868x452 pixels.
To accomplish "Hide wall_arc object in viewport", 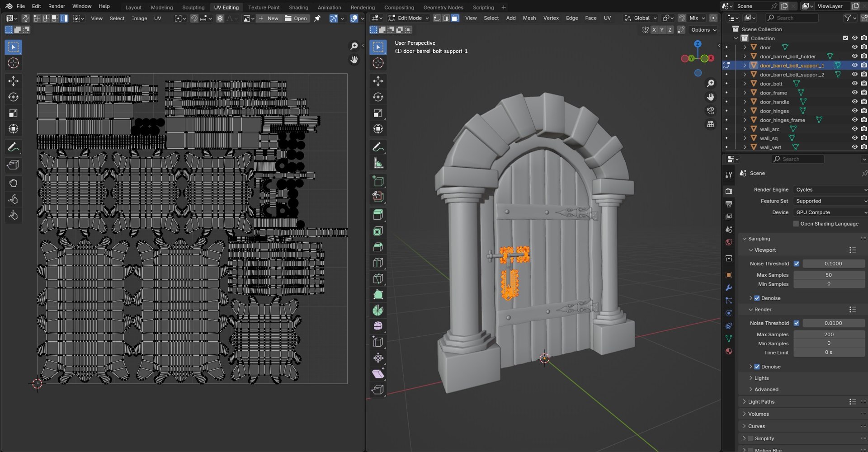I will 854,129.
